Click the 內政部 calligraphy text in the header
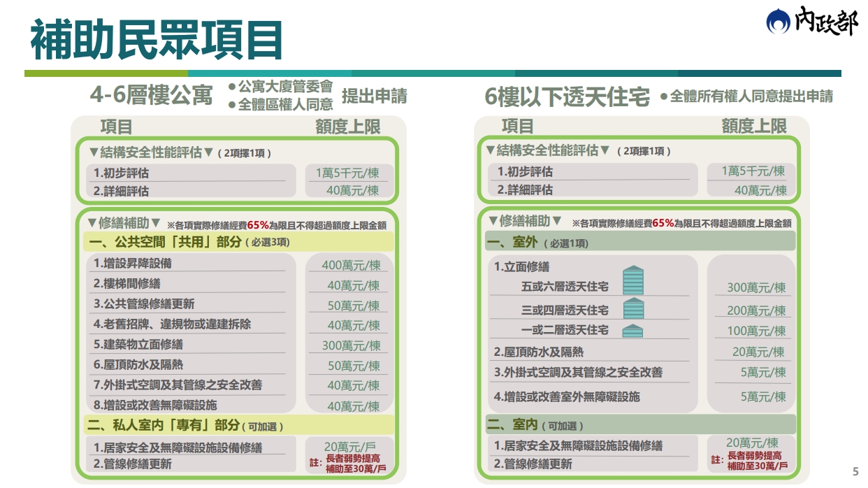Viewport: 868px width, 488px height. click(x=825, y=22)
